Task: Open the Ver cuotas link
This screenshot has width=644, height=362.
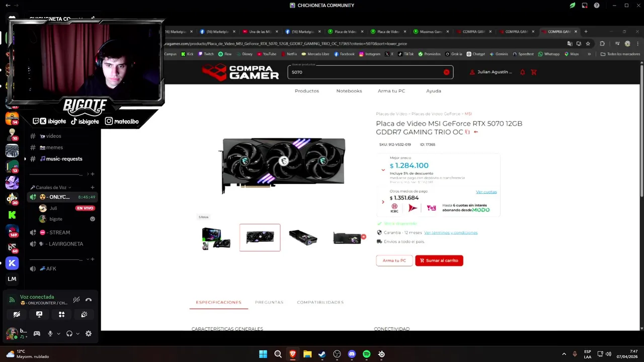Action: [x=486, y=192]
